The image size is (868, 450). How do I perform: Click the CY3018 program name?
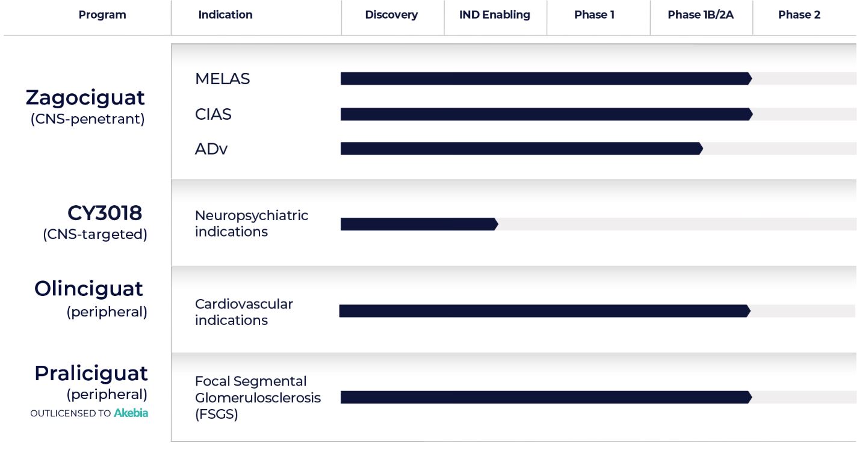point(105,213)
